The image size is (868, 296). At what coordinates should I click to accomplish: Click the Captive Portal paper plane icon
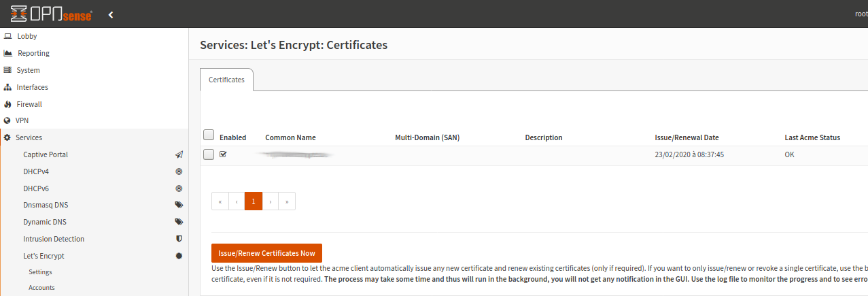pos(179,155)
